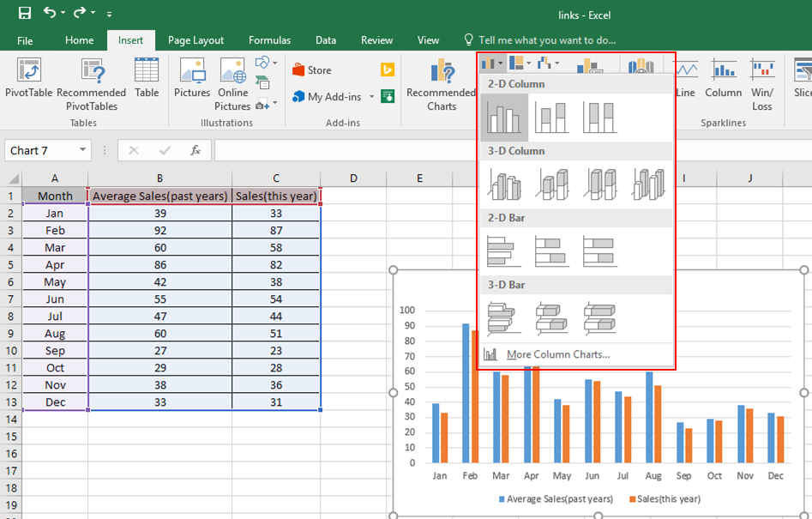Select the 2-D Clustered Bar chart
The image size is (812, 519).
pyautogui.click(x=504, y=251)
